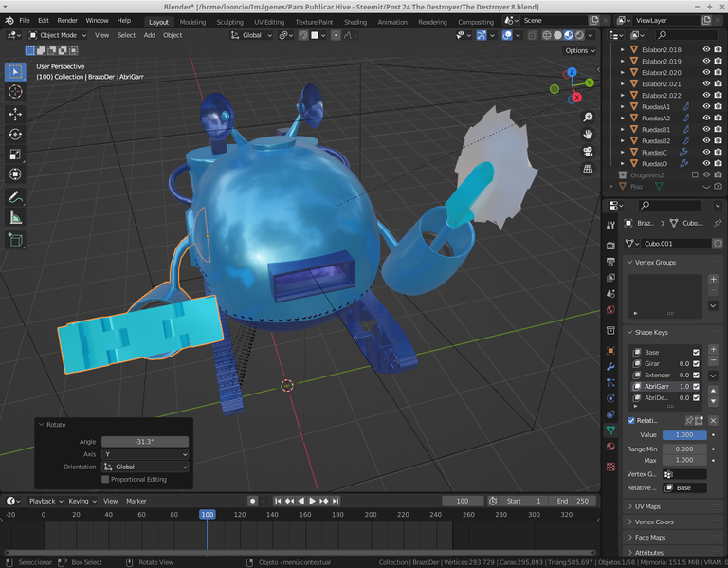Click the current frame field 100
728x568 pixels.
(x=463, y=501)
